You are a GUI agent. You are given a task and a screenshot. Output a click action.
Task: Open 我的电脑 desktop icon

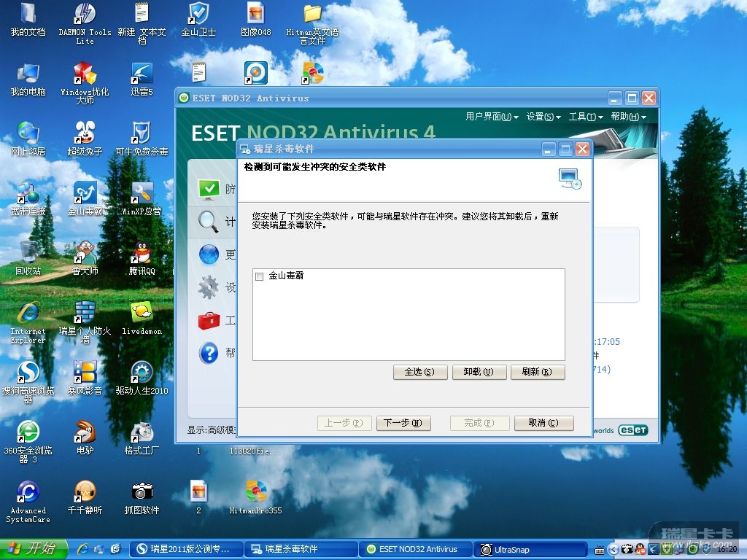tap(28, 79)
